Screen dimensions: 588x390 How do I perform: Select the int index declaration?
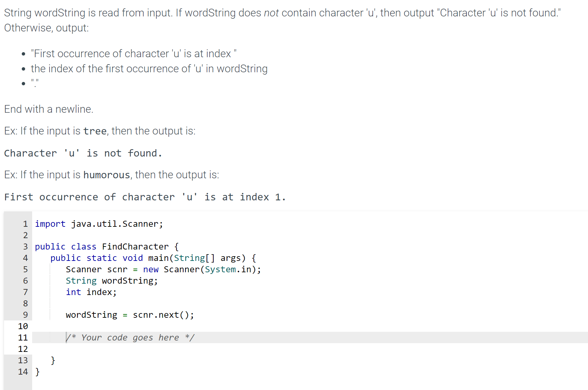point(90,292)
